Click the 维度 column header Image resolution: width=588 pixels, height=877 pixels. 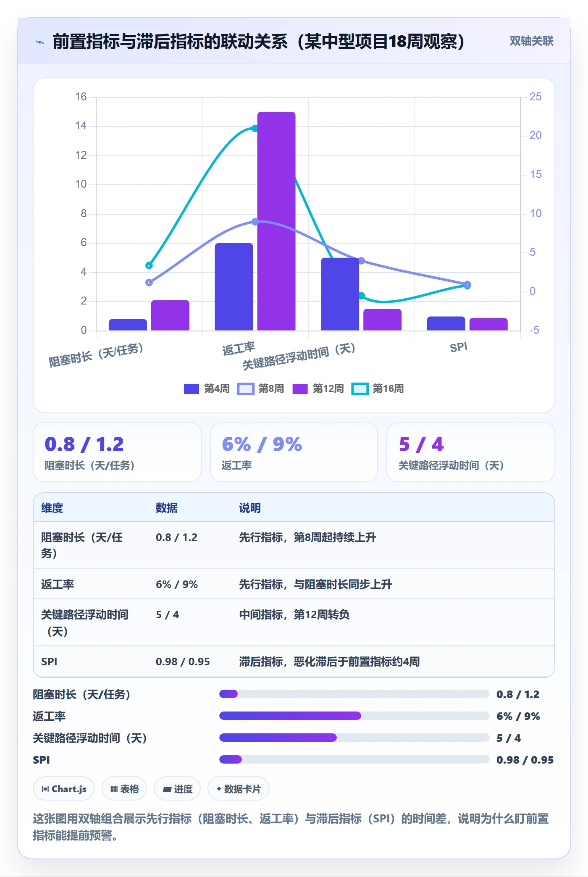coord(52,508)
